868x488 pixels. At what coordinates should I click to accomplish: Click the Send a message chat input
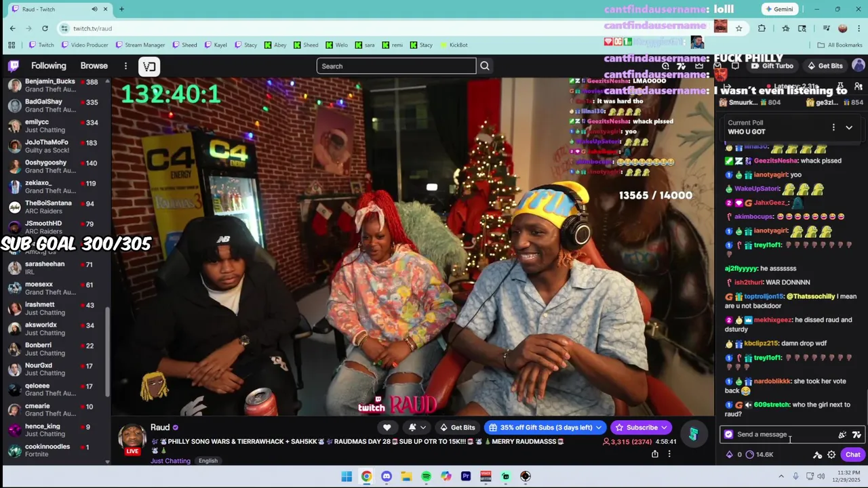791,434
